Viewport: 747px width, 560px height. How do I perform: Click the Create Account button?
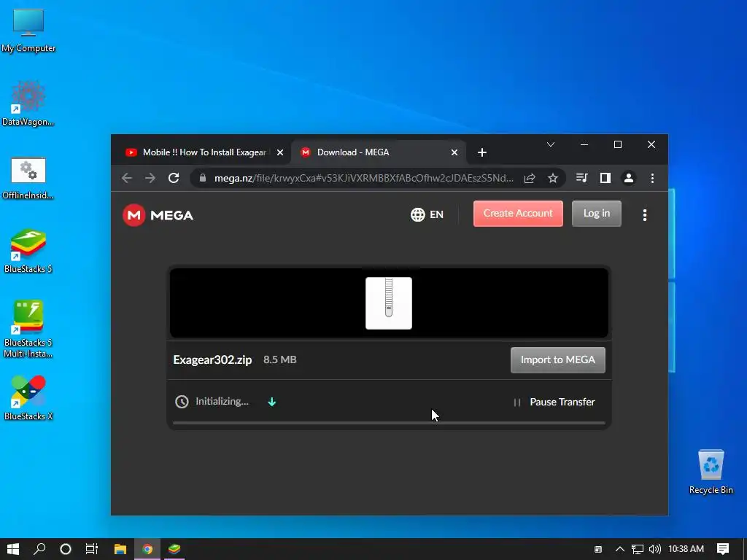pyautogui.click(x=518, y=214)
